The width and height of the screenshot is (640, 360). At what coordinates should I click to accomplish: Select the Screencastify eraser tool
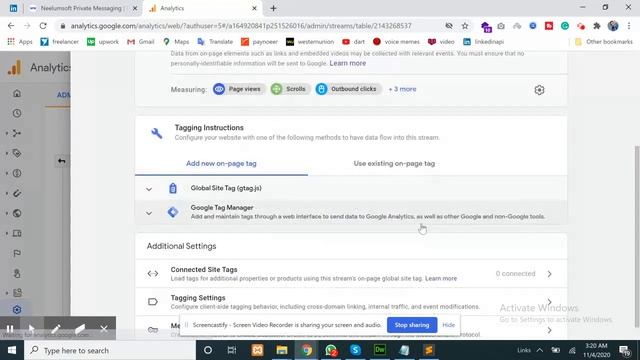click(x=80, y=328)
